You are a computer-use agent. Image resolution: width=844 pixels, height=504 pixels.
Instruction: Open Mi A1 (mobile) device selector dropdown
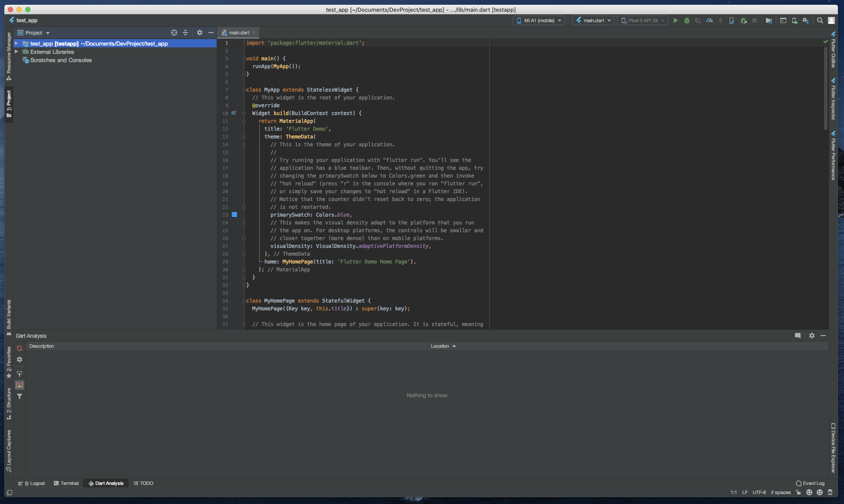point(539,20)
